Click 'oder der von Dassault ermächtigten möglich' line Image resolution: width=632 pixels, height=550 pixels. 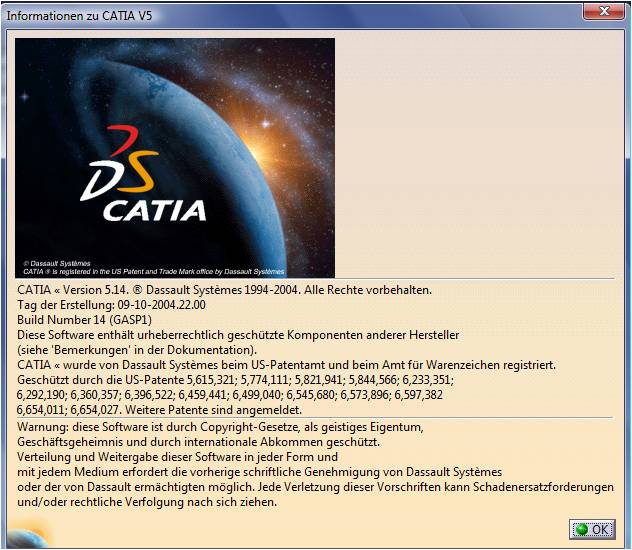click(x=316, y=487)
